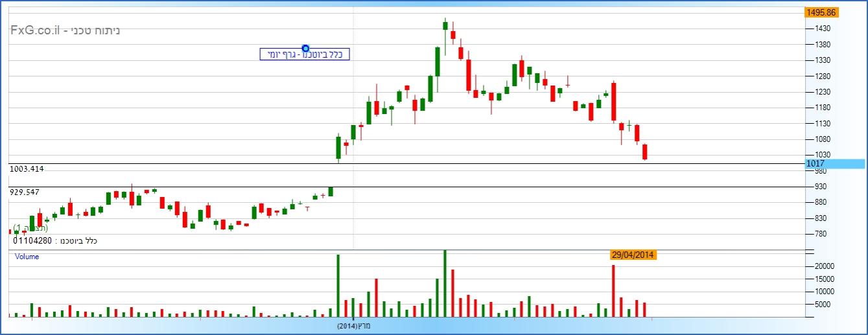Click the tall red volume bar under 29/04/2014

pyautogui.click(x=613, y=290)
